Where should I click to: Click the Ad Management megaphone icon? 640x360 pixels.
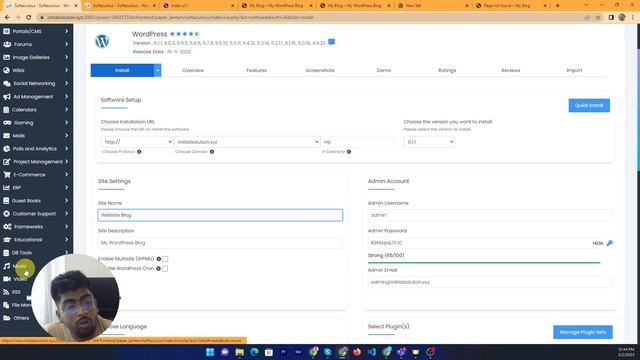[7, 97]
